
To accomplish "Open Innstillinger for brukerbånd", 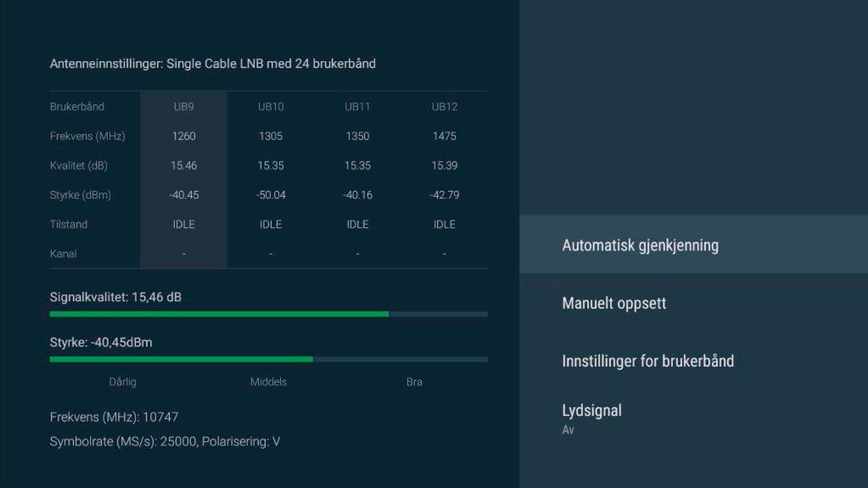I will pos(647,361).
